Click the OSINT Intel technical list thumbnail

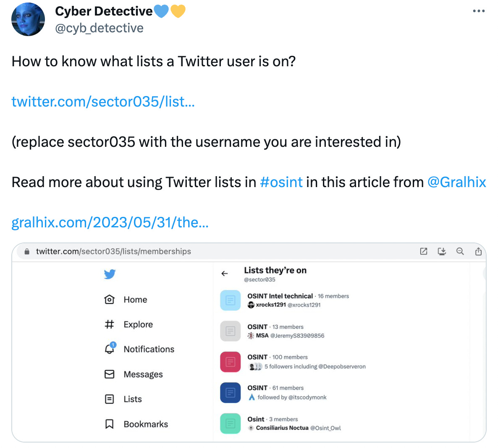(230, 300)
